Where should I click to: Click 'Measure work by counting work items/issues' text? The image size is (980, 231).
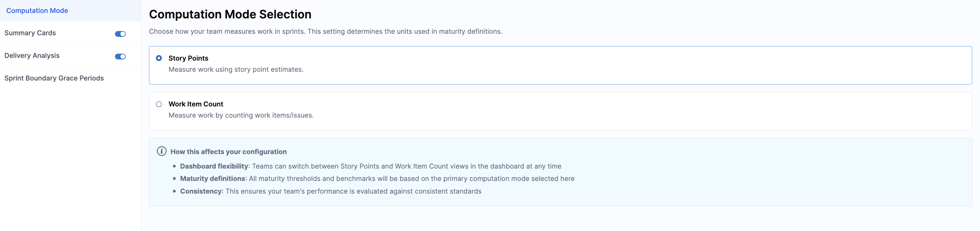(241, 115)
